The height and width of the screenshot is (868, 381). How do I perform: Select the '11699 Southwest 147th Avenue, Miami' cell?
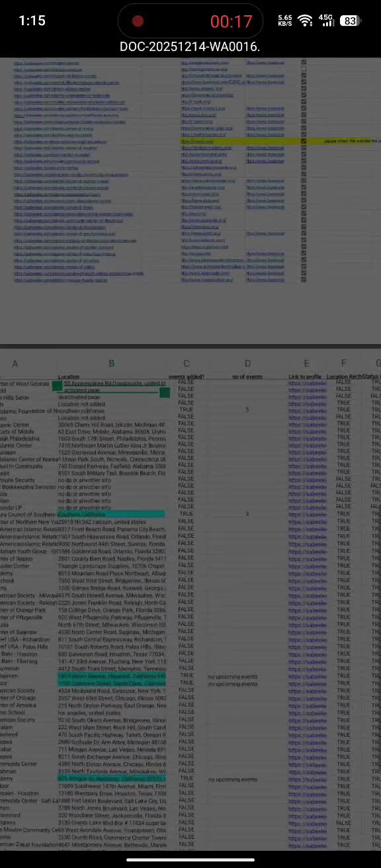pyautogui.click(x=111, y=786)
